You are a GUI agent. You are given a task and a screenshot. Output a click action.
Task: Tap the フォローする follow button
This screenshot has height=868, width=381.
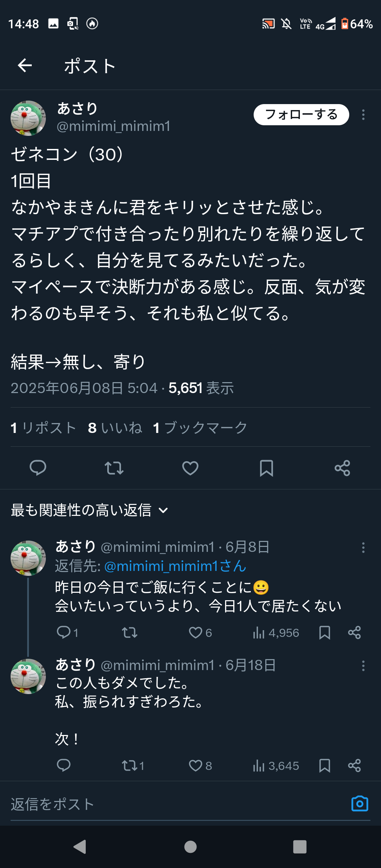click(301, 115)
